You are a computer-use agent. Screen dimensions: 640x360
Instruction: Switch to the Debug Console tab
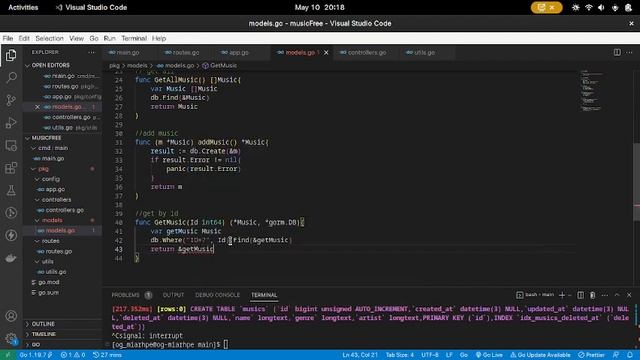pos(218,295)
